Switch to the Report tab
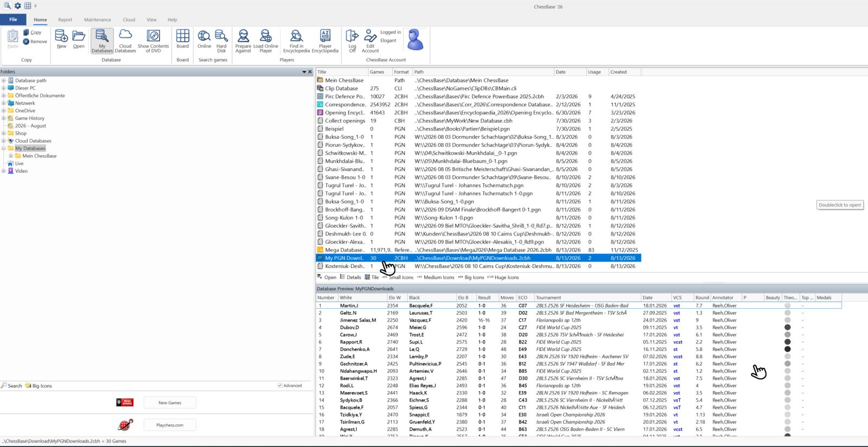The height and width of the screenshot is (447, 868). tap(65, 20)
